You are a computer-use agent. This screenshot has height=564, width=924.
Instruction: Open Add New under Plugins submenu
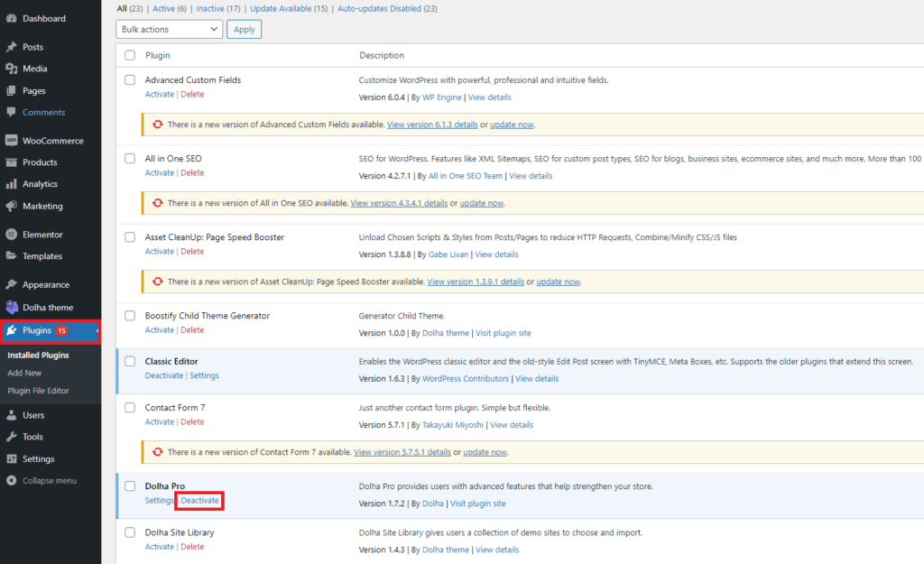tap(24, 373)
